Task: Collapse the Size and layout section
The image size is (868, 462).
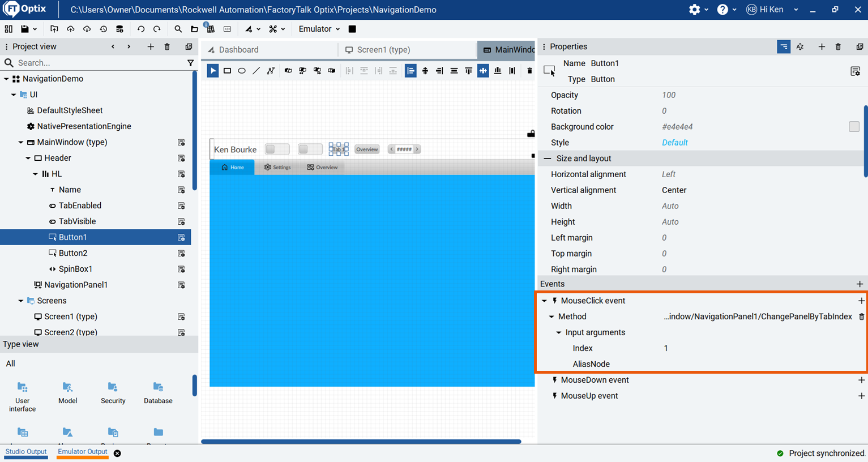Action: [548, 159]
